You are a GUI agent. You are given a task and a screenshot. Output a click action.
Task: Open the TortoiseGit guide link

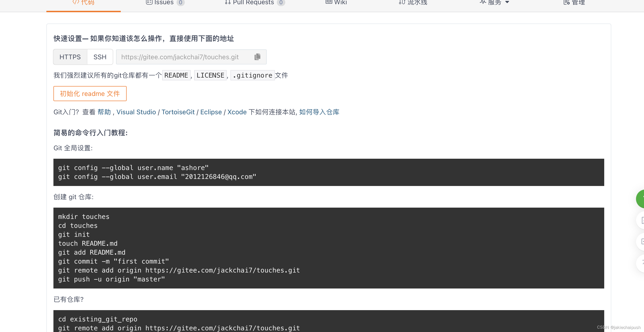(x=178, y=112)
